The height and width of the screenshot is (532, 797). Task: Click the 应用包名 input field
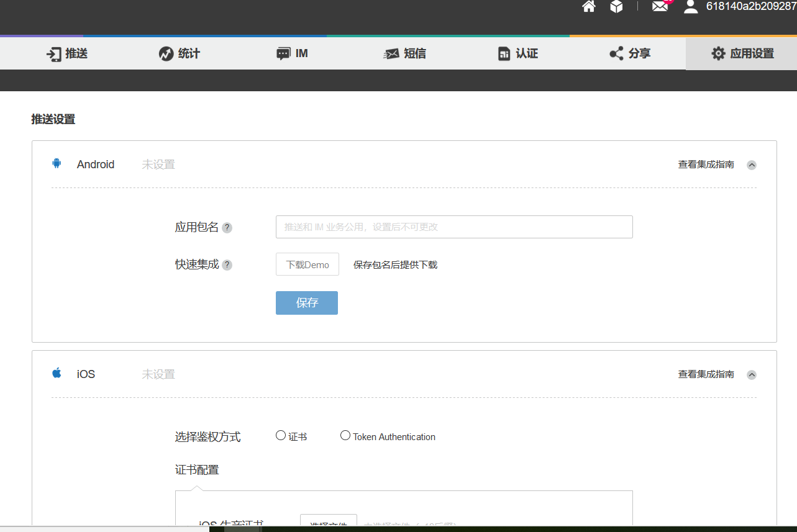coord(454,227)
